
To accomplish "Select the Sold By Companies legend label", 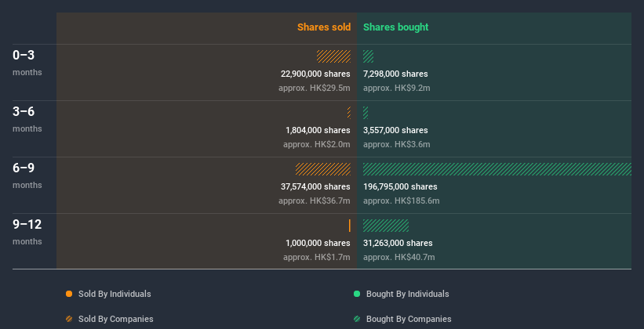I will click(116, 319).
